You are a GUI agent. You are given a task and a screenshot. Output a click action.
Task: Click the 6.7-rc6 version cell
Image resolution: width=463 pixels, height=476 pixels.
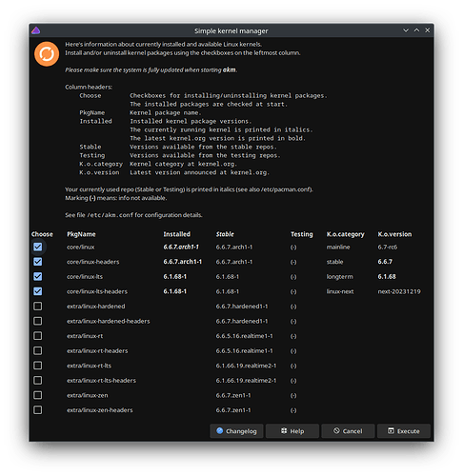[388, 247]
